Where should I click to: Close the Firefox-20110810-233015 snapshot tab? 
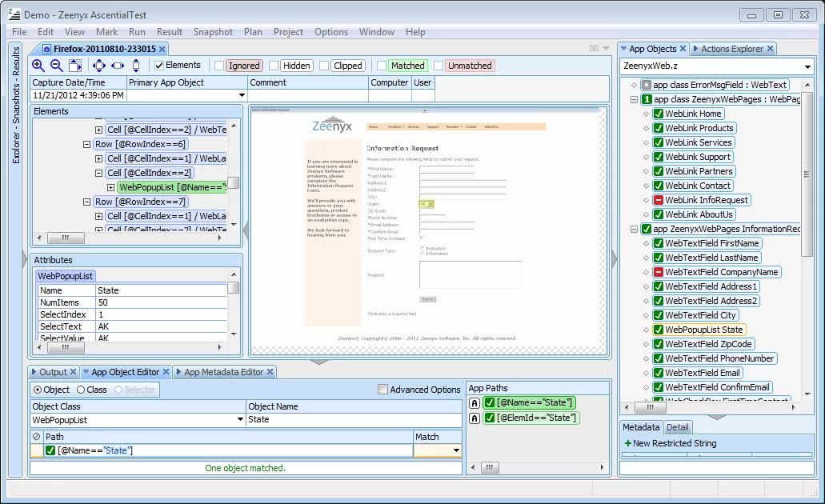click(x=162, y=49)
